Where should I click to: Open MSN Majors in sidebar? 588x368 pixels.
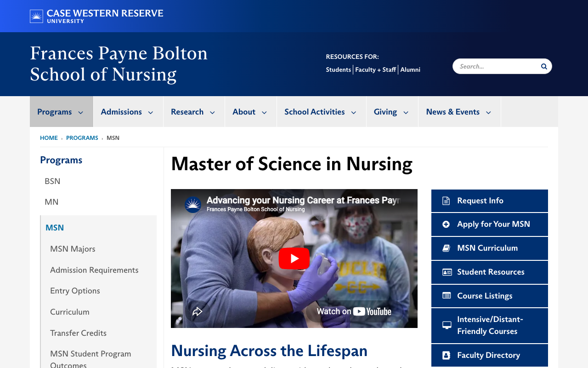[73, 249]
